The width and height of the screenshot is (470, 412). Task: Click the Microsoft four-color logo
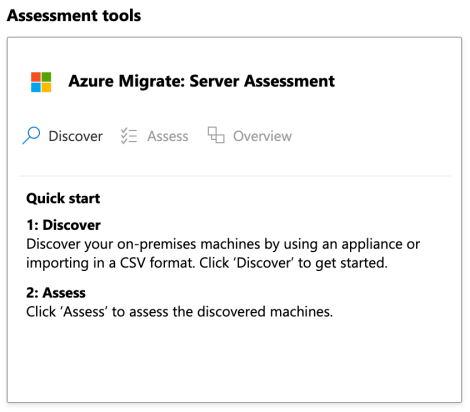pyautogui.click(x=41, y=82)
